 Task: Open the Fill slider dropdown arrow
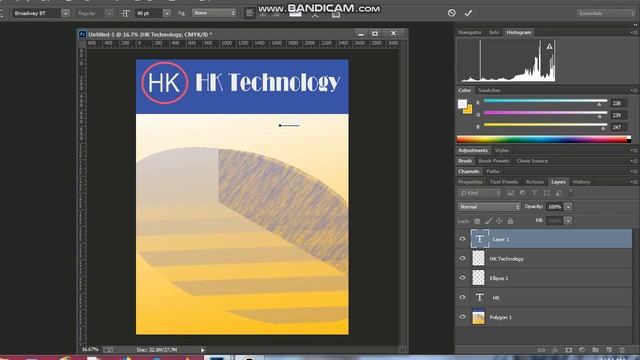coord(568,221)
